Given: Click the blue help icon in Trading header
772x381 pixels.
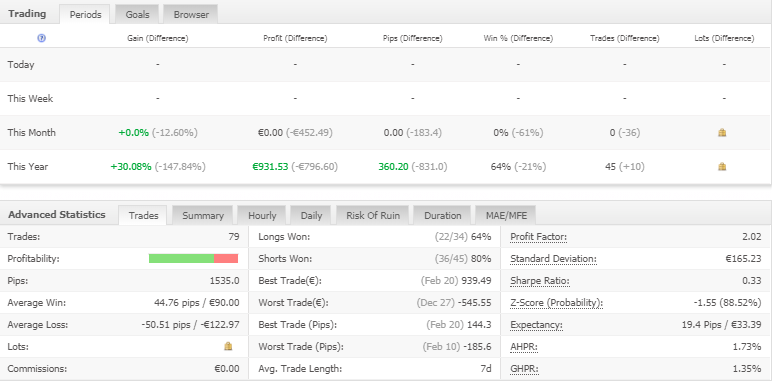Looking at the screenshot, I should (x=41, y=38).
